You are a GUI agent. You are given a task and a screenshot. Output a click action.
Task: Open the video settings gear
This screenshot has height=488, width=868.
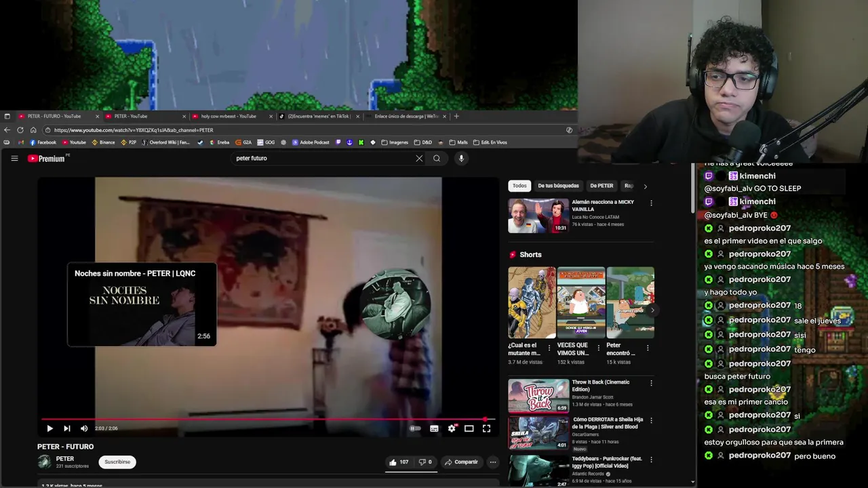pos(452,428)
